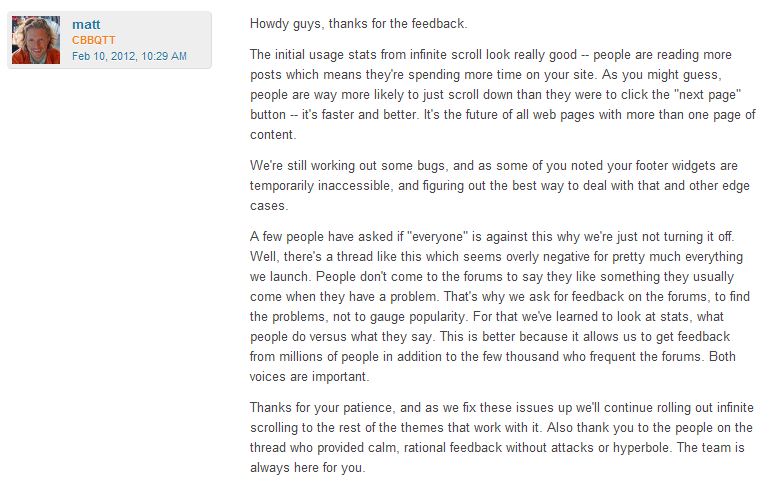
Task: Click the words "Both voices are important"
Action: pyautogui.click(x=726, y=355)
